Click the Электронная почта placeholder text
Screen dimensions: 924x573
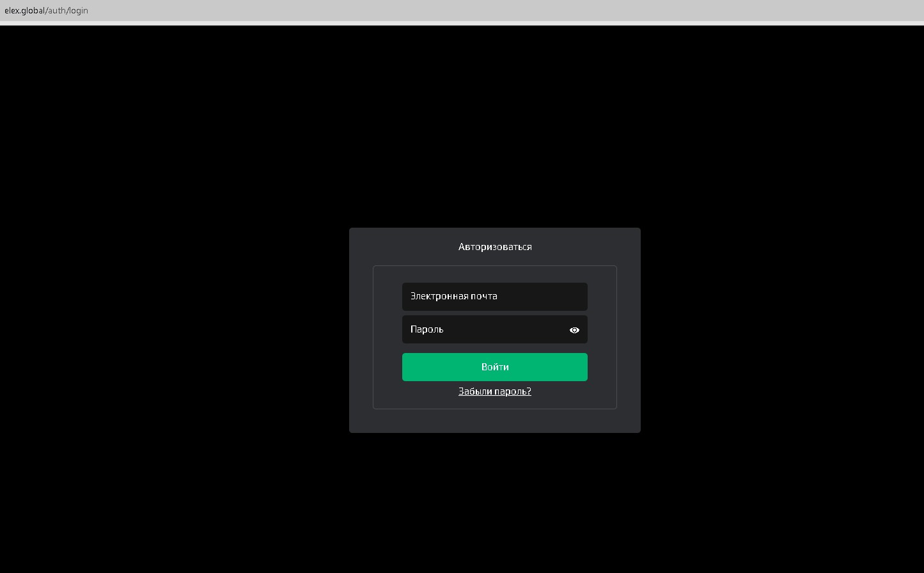[453, 296]
